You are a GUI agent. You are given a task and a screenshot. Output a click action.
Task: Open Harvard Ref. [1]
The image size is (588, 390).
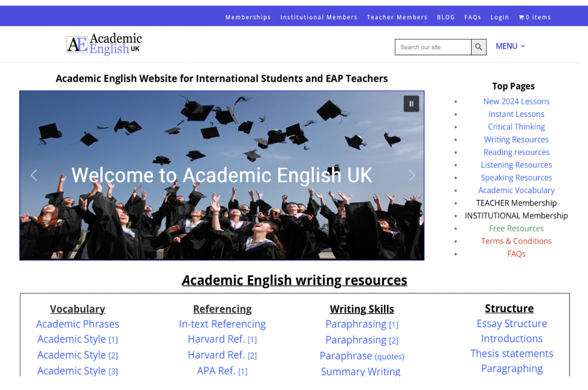(x=223, y=340)
